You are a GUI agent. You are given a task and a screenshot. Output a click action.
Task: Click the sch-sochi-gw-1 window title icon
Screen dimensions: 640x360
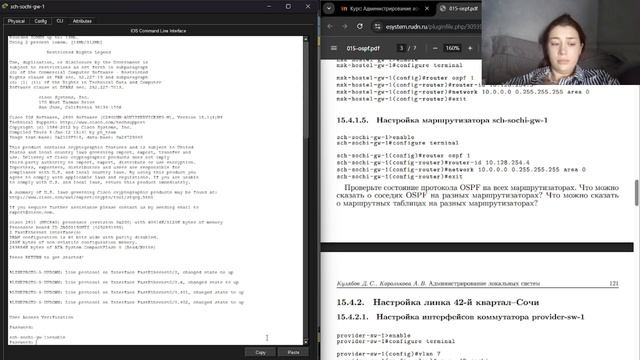5,6
